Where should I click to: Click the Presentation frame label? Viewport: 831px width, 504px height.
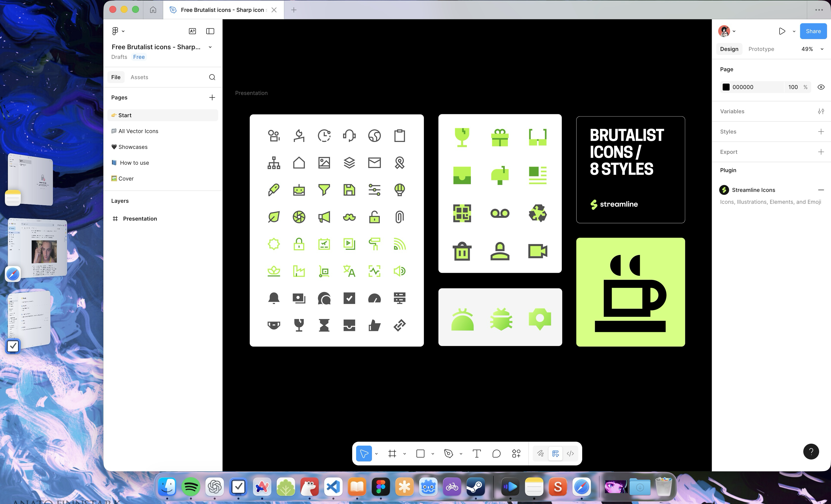(251, 93)
